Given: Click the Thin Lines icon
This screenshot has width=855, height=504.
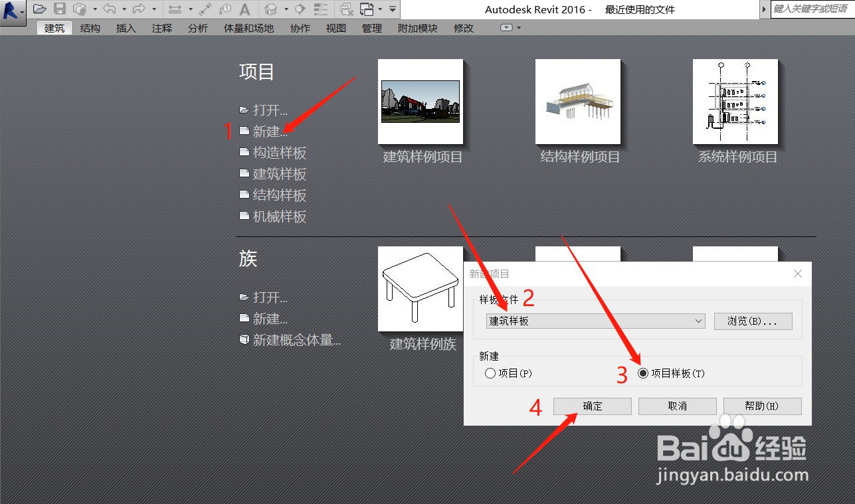Looking at the screenshot, I should (x=321, y=9).
